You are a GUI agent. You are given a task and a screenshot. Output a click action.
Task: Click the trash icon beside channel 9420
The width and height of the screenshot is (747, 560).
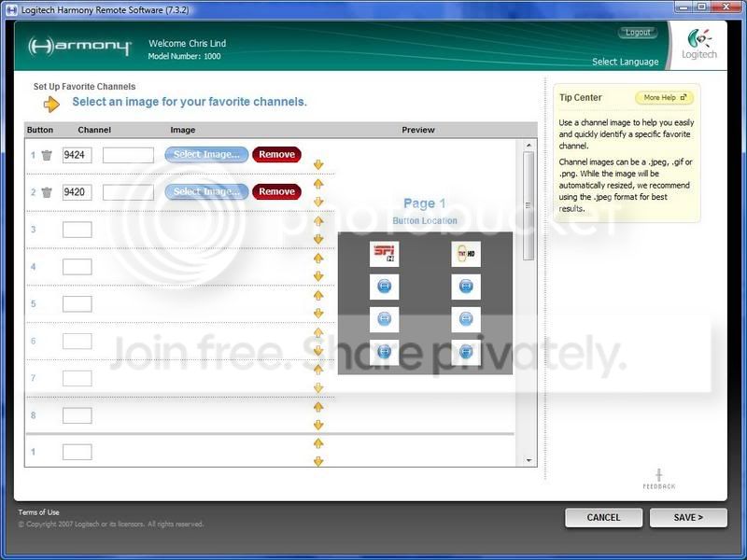47,192
